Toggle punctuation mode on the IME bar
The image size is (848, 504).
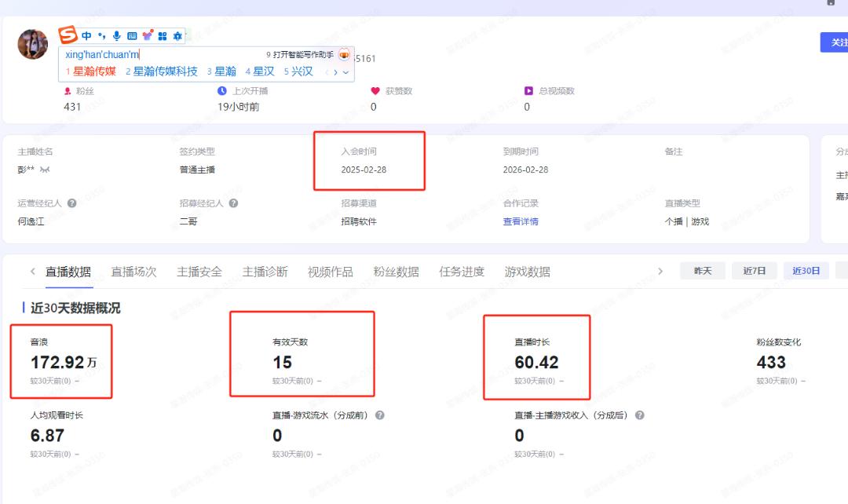click(x=102, y=36)
